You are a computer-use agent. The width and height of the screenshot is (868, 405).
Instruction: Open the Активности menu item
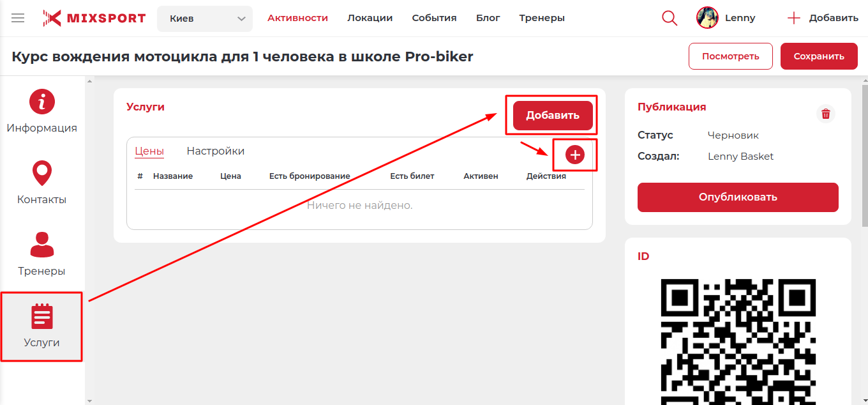click(x=297, y=18)
